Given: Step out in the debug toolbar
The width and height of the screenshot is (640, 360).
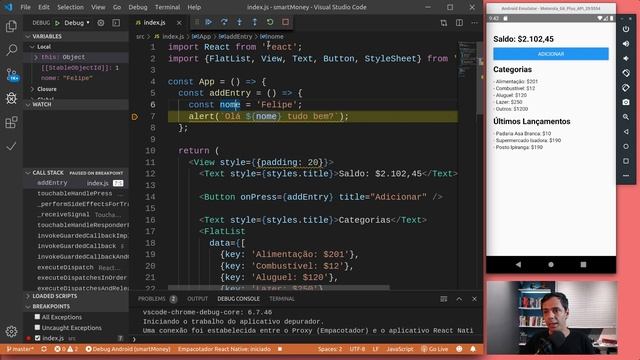Looking at the screenshot, I should pos(255,22).
